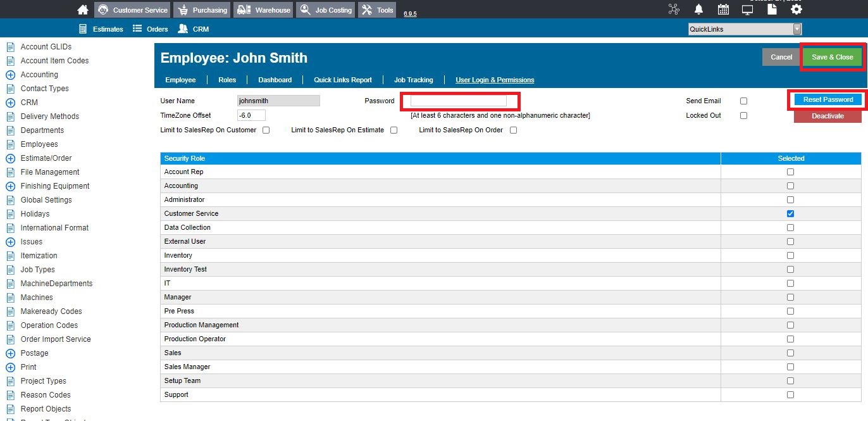Select the Manager security role checkbox
The height and width of the screenshot is (421, 868).
click(790, 298)
